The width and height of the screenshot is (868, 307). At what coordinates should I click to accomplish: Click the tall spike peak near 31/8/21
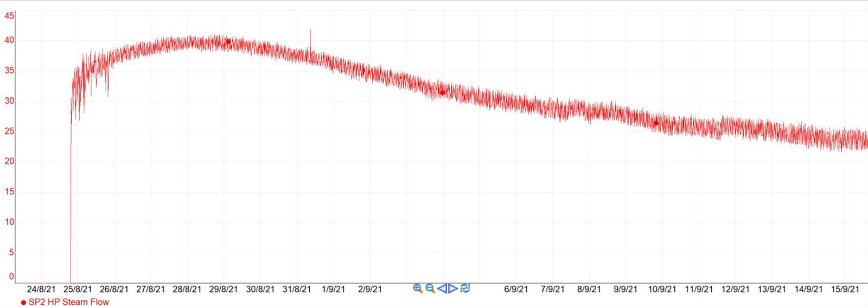click(310, 31)
